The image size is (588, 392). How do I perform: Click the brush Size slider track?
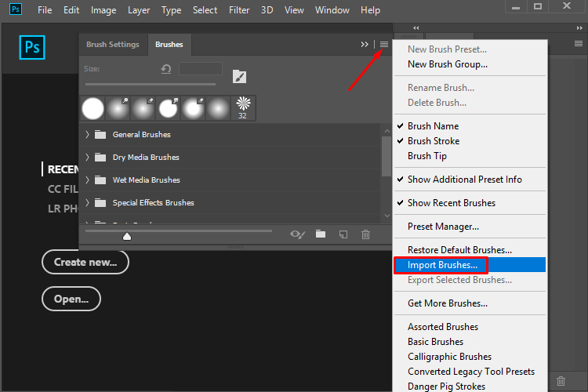coord(151,85)
